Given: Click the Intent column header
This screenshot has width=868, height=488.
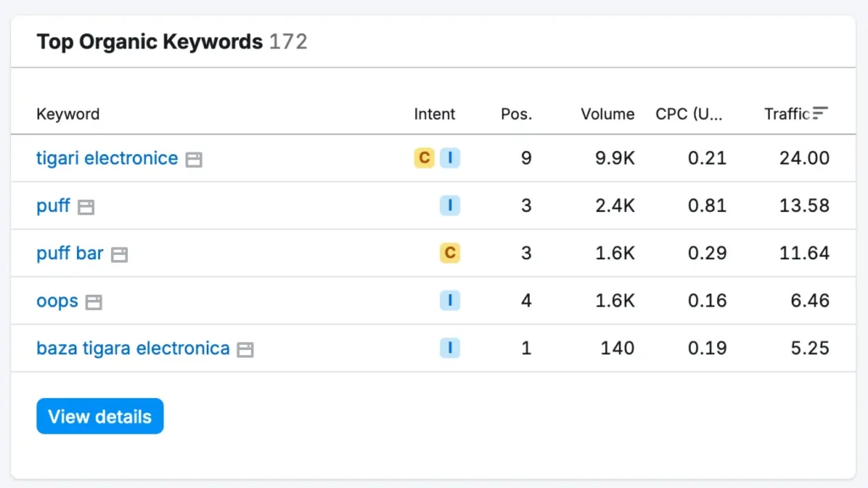Looking at the screenshot, I should [x=435, y=114].
